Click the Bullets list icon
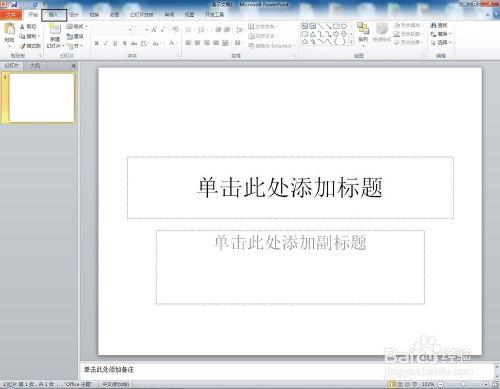 point(189,30)
